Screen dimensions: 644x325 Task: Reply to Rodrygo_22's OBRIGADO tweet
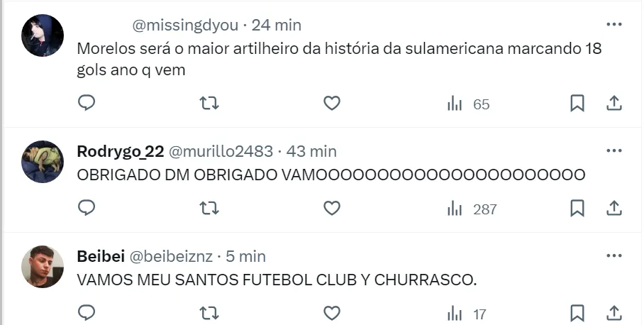pos(87,209)
